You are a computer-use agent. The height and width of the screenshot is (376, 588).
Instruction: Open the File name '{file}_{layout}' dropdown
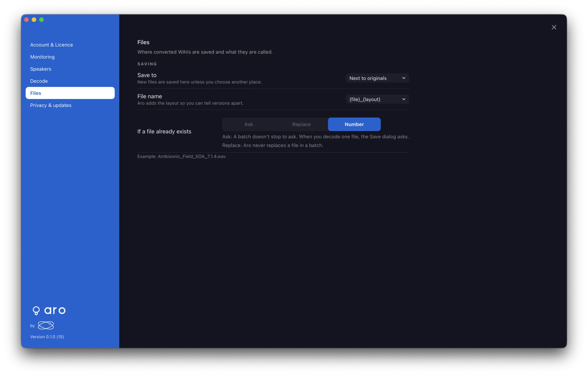[x=377, y=99]
